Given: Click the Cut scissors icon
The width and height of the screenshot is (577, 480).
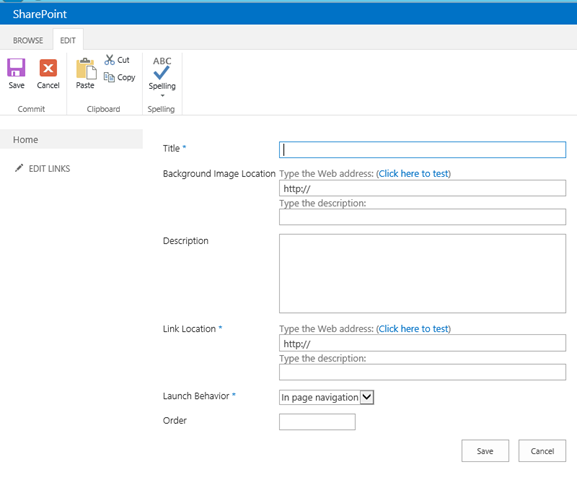Looking at the screenshot, I should click(109, 60).
